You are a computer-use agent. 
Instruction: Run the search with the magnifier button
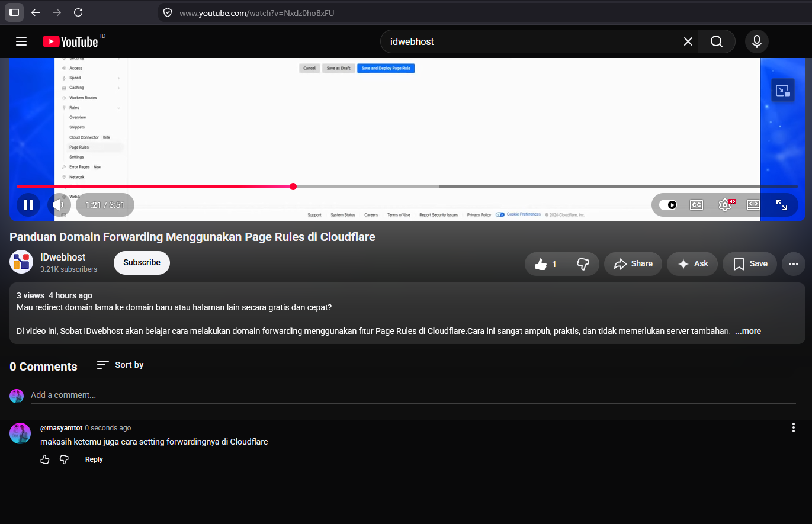click(717, 41)
